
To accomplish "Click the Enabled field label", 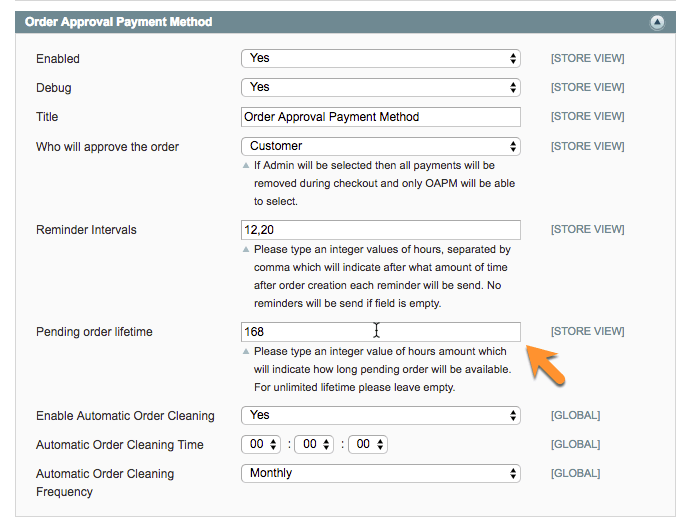I will click(58, 59).
